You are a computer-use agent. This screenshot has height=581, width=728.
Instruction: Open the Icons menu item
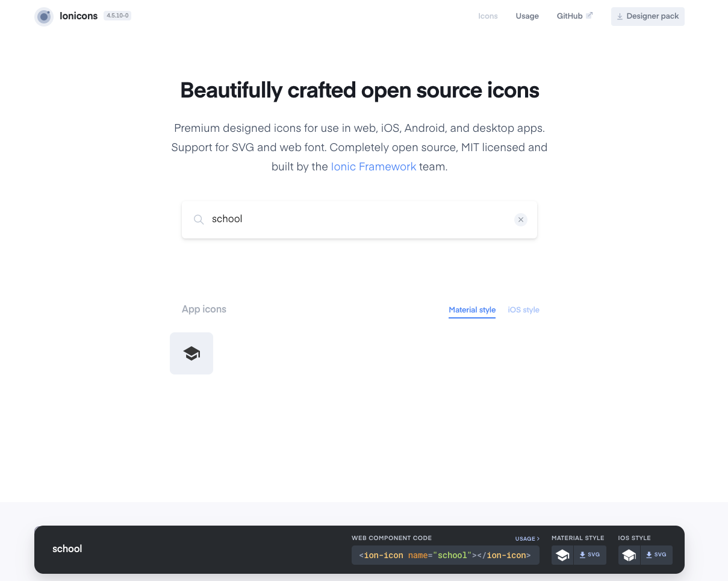(488, 16)
